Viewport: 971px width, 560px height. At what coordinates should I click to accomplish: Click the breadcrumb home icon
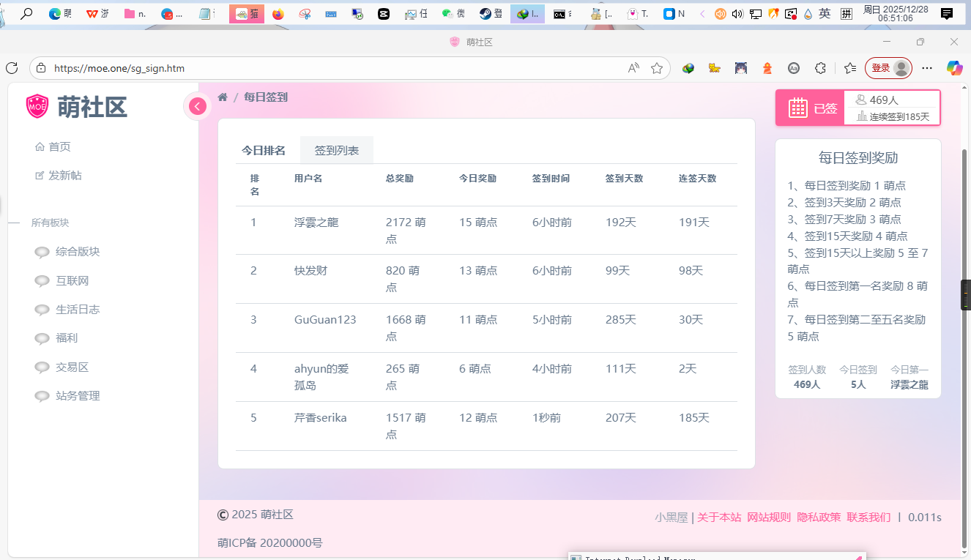point(223,97)
